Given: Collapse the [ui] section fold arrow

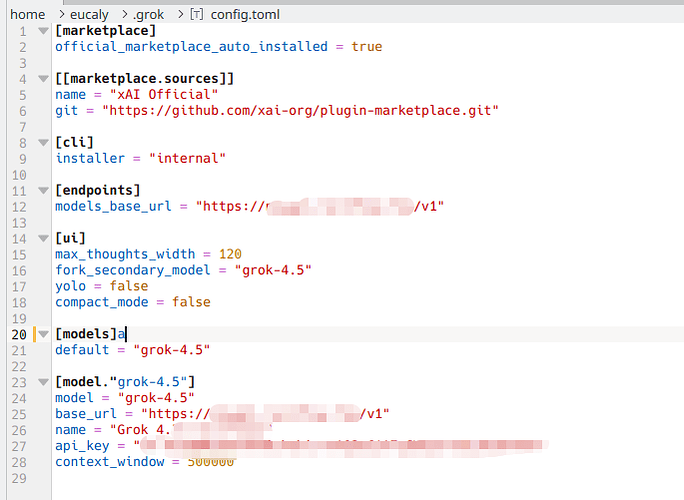Looking at the screenshot, I should pyautogui.click(x=43, y=239).
